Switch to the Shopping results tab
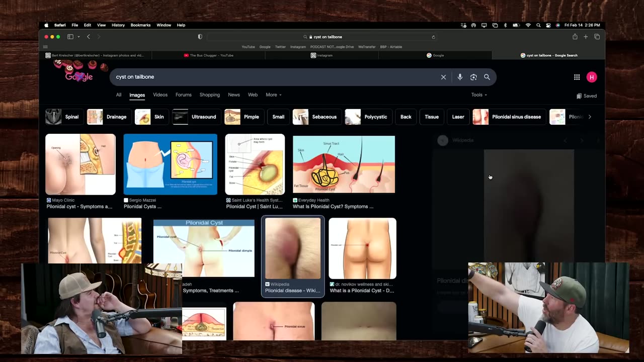Image resolution: width=644 pixels, height=362 pixels. [209, 95]
